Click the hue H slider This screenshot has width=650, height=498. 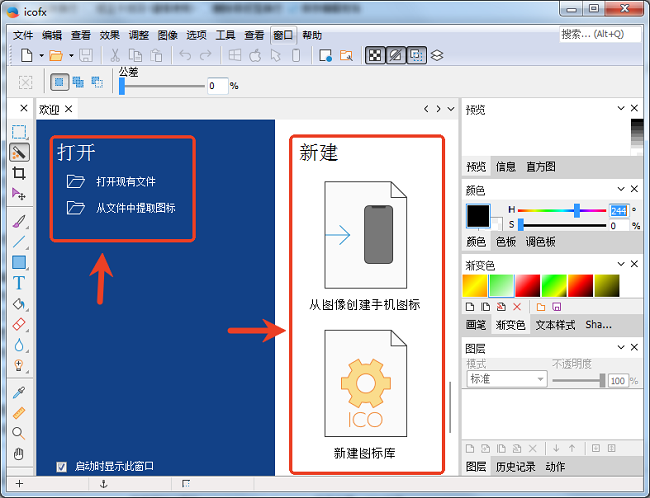pyautogui.click(x=562, y=210)
